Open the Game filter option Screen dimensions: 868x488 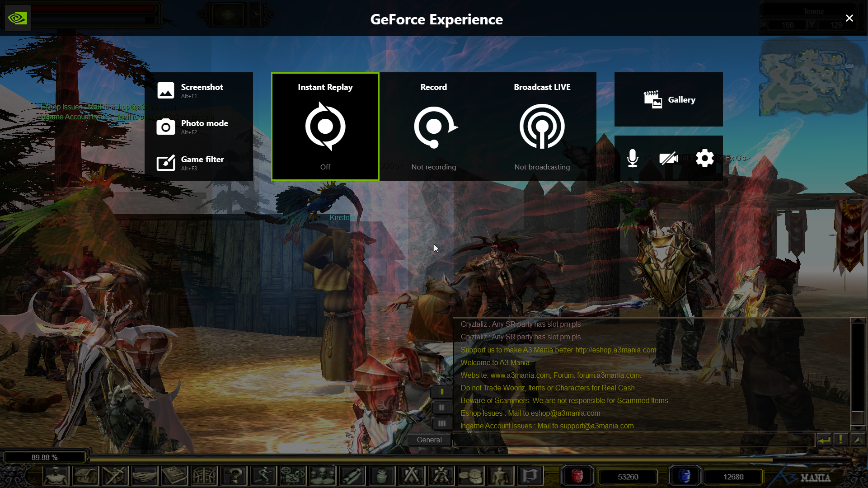coord(199,163)
